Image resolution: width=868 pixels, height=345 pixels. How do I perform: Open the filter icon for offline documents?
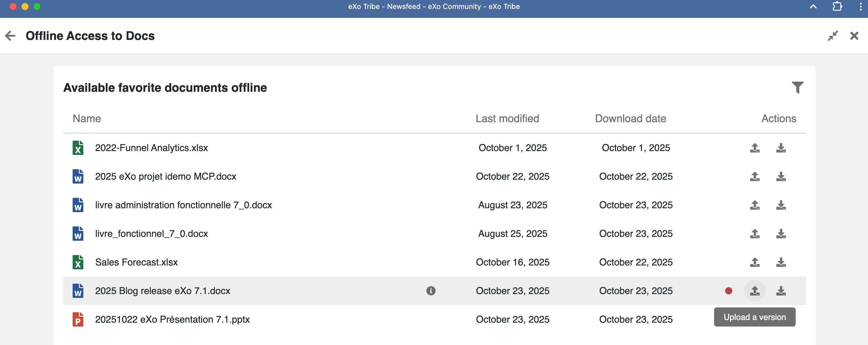[x=797, y=88]
